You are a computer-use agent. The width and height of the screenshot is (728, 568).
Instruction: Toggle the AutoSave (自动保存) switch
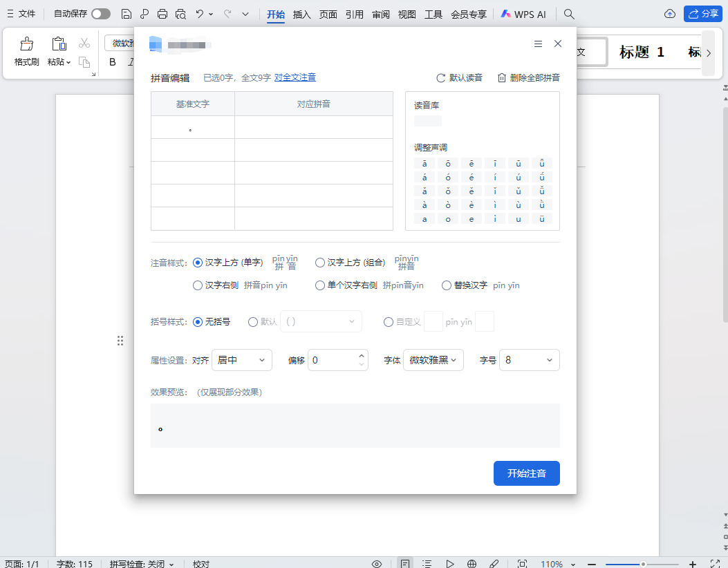(x=101, y=14)
